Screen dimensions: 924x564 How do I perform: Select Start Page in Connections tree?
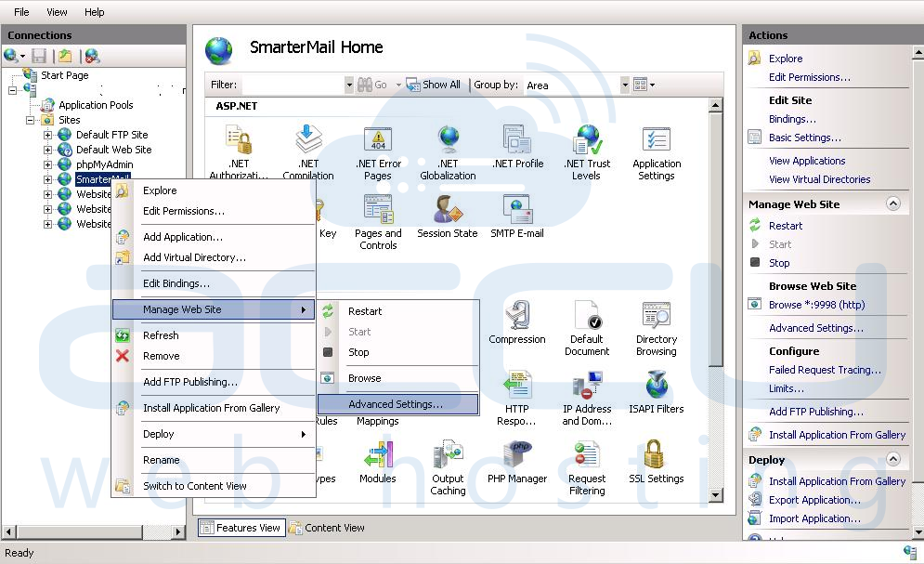(64, 75)
